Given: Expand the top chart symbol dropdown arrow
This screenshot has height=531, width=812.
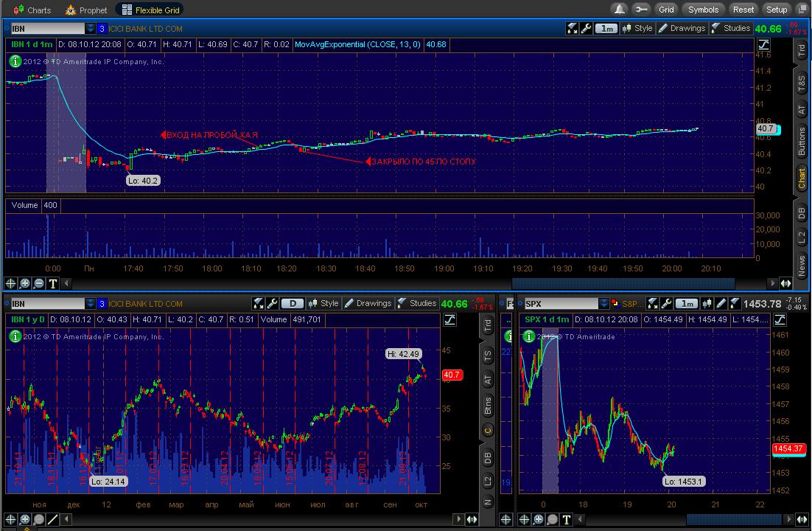Looking at the screenshot, I should [91, 29].
